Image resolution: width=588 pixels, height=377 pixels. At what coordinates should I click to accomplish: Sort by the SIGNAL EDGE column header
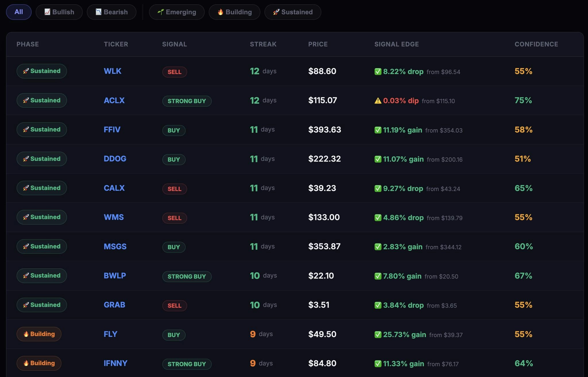(x=396, y=44)
